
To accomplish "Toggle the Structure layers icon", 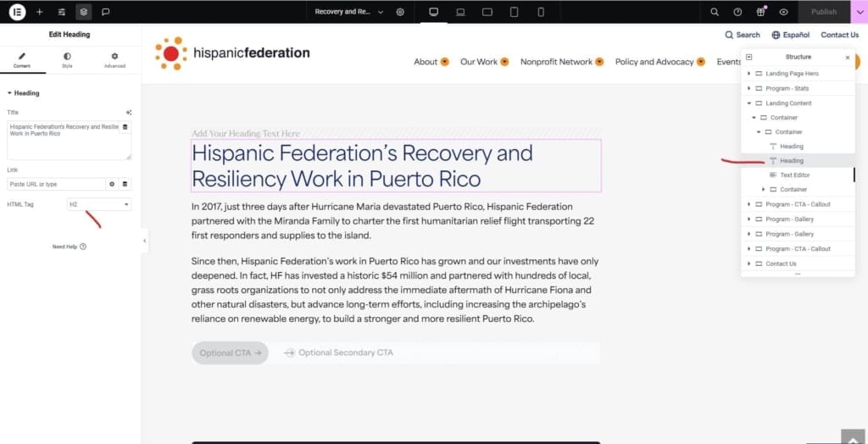I will (x=83, y=12).
